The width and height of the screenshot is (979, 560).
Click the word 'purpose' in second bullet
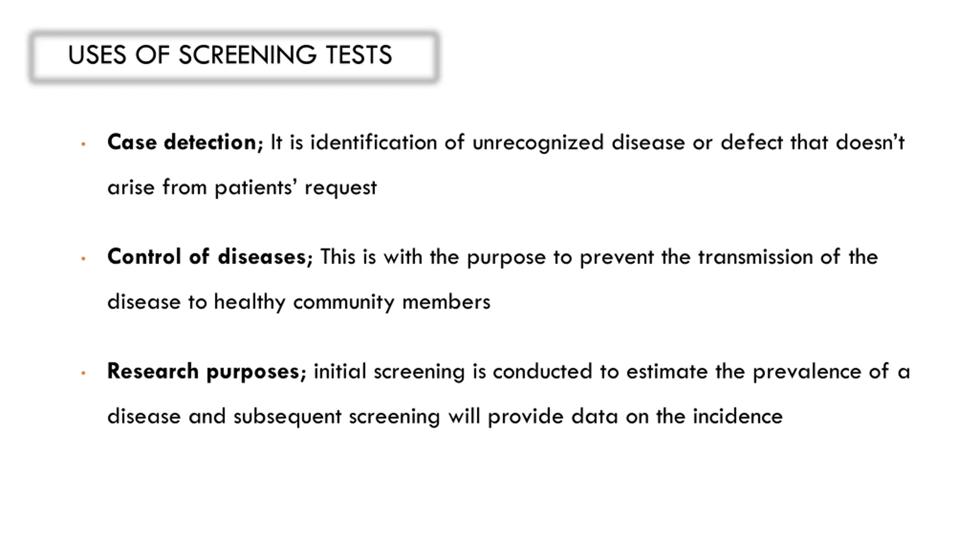[x=506, y=258]
